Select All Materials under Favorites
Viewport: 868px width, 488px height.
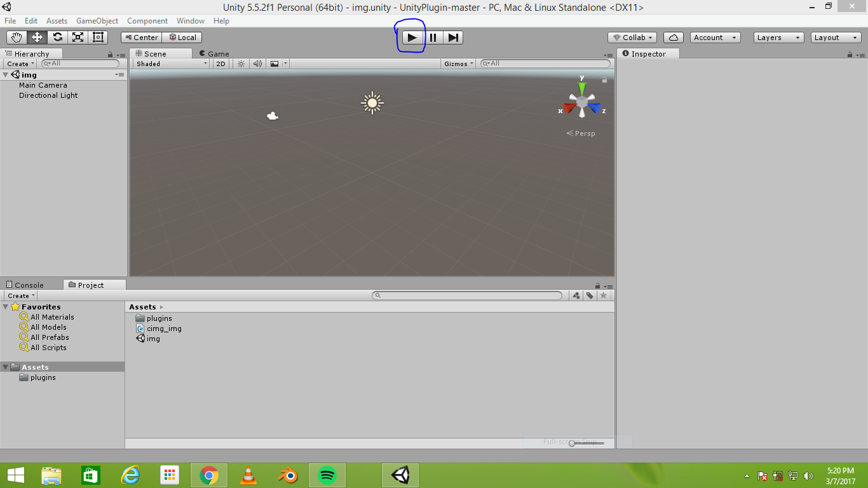pos(52,317)
